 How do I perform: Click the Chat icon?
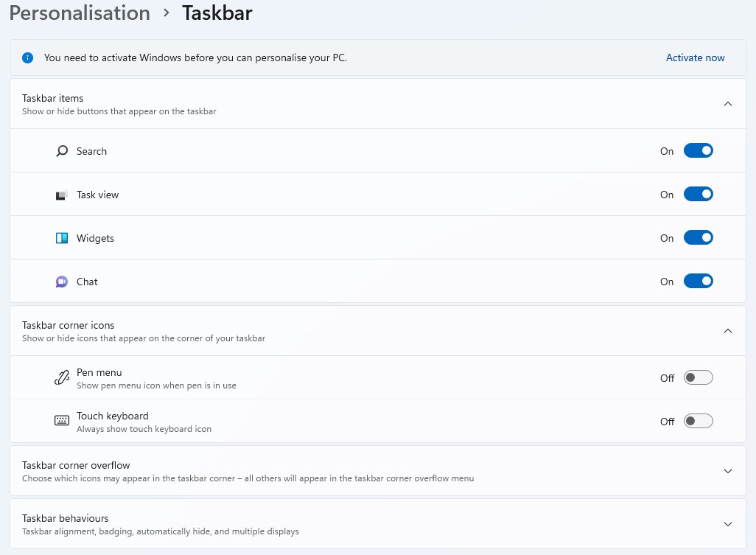point(62,282)
